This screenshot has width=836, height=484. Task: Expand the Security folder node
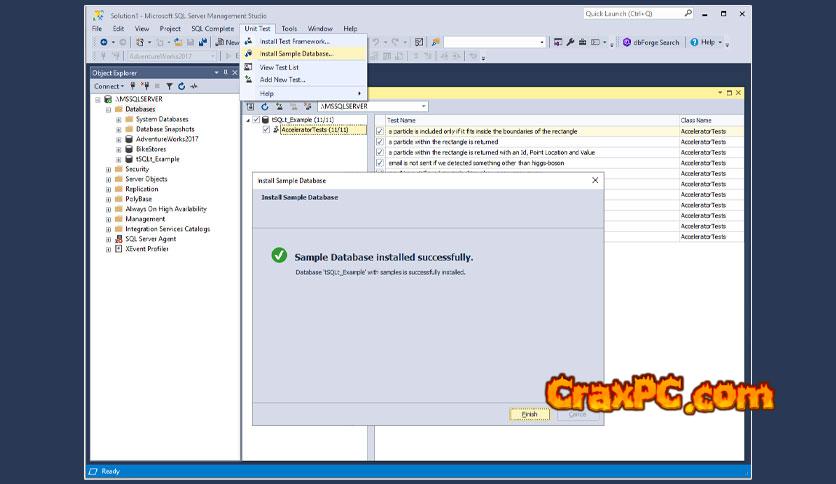(108, 169)
